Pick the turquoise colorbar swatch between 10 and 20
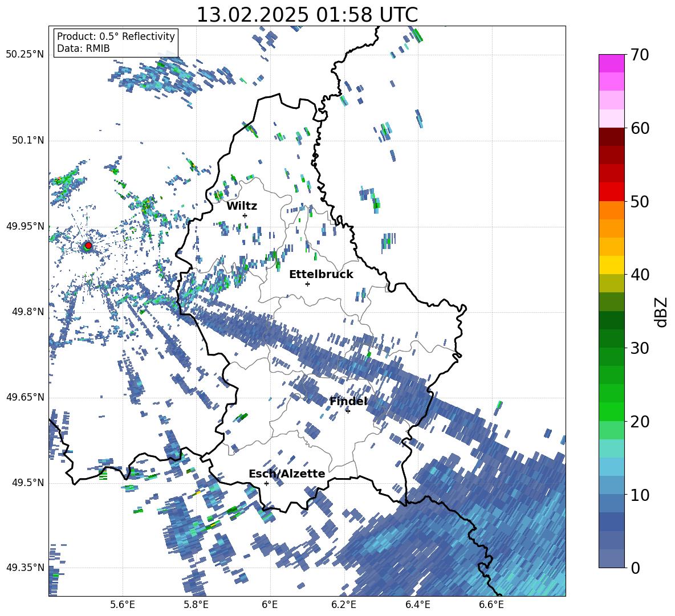The image size is (675, 616). tap(611, 448)
